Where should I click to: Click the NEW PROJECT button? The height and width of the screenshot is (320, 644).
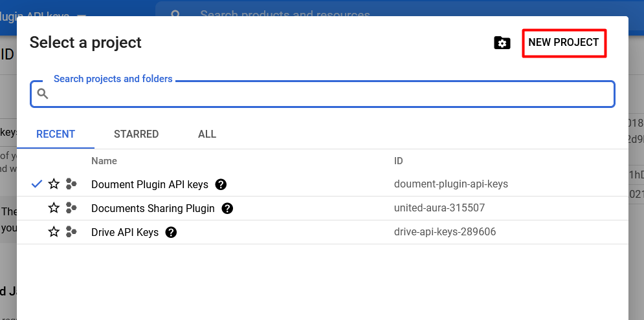pyautogui.click(x=564, y=43)
